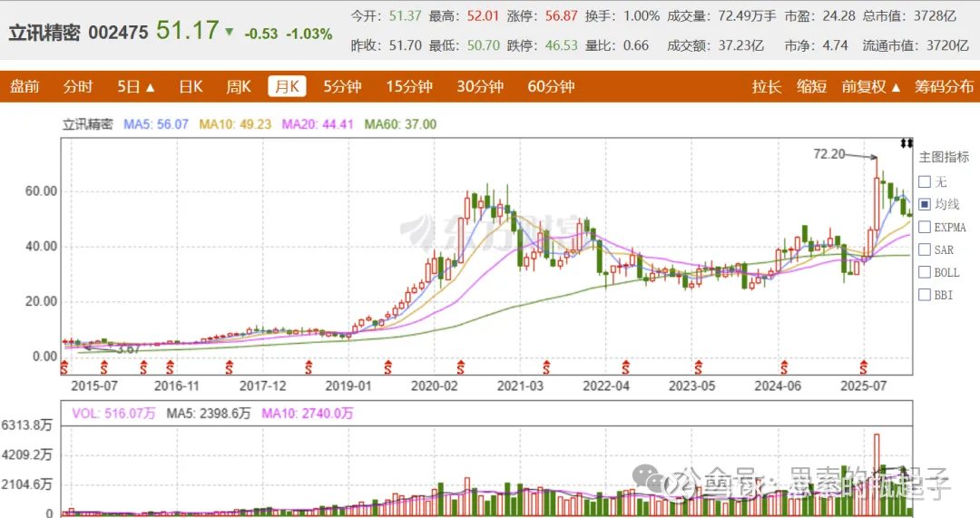Click the event marker icon above 2015-07
Screen dimensions: 980x518
(103, 367)
